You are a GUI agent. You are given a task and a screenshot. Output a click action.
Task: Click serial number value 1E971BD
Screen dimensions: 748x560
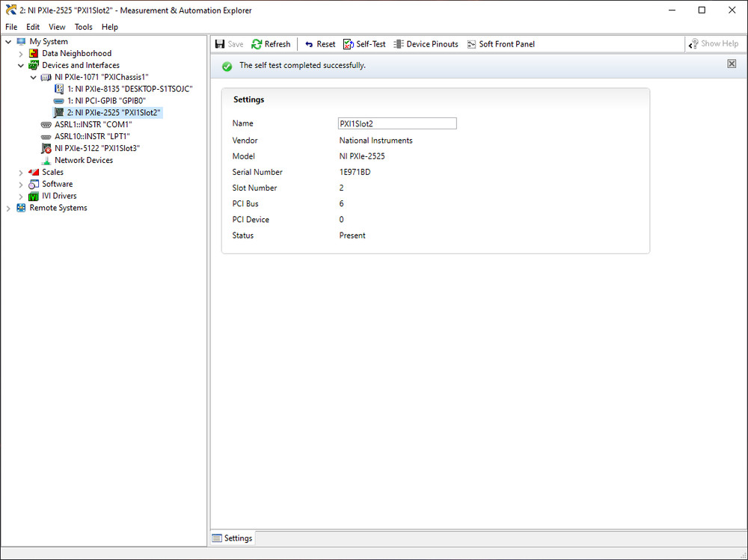(x=355, y=172)
